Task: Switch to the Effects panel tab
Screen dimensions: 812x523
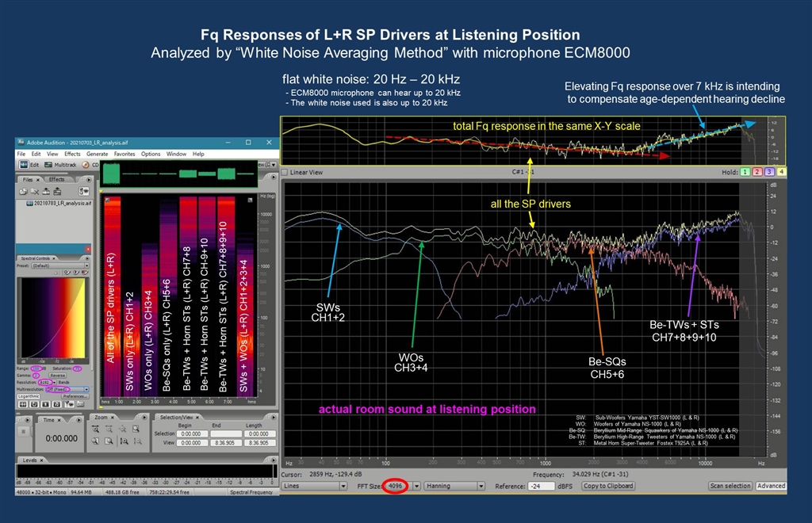Action: coord(56,180)
